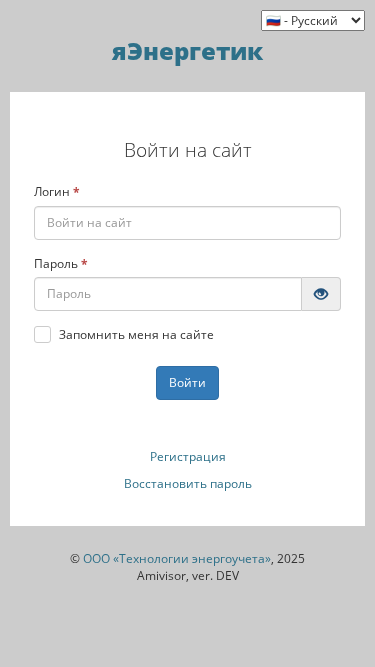This screenshot has height=667, width=375.
Task: Click the Russian flag icon
Action: (x=273, y=20)
